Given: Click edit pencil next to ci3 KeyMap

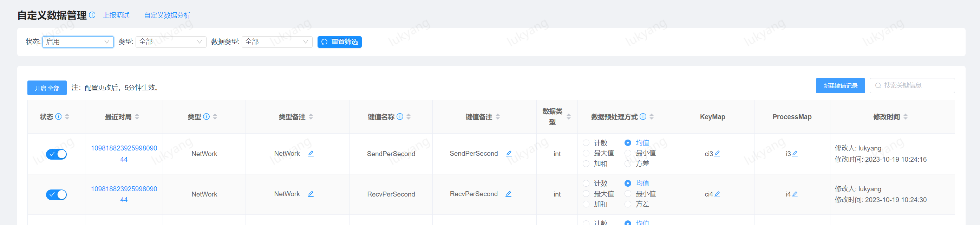Looking at the screenshot, I should 717,153.
